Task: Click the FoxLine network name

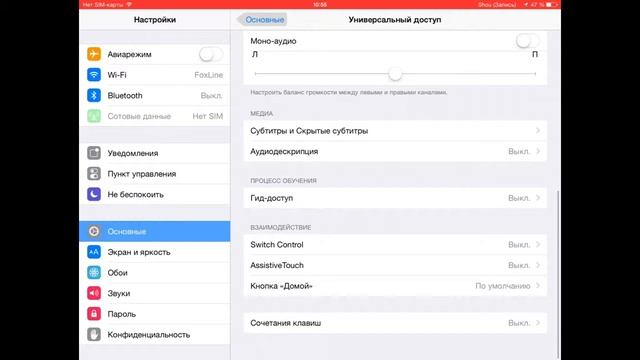Action: pyautogui.click(x=209, y=75)
